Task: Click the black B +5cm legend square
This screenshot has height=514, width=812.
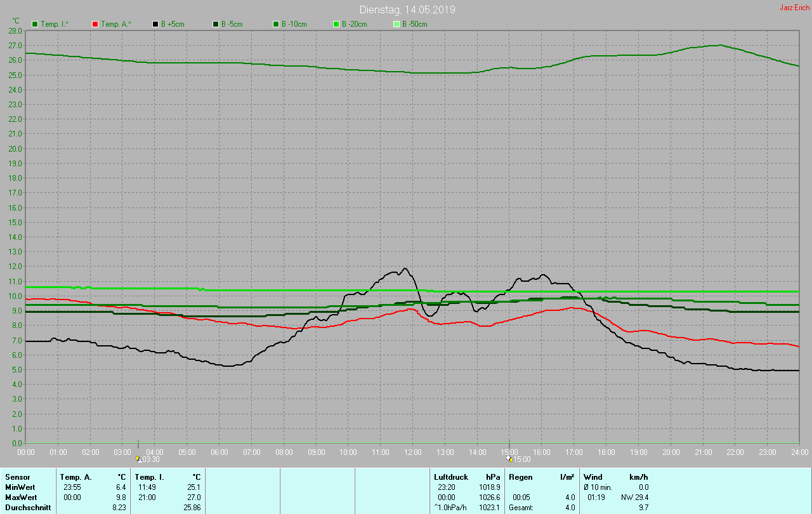Action: pyautogui.click(x=155, y=24)
